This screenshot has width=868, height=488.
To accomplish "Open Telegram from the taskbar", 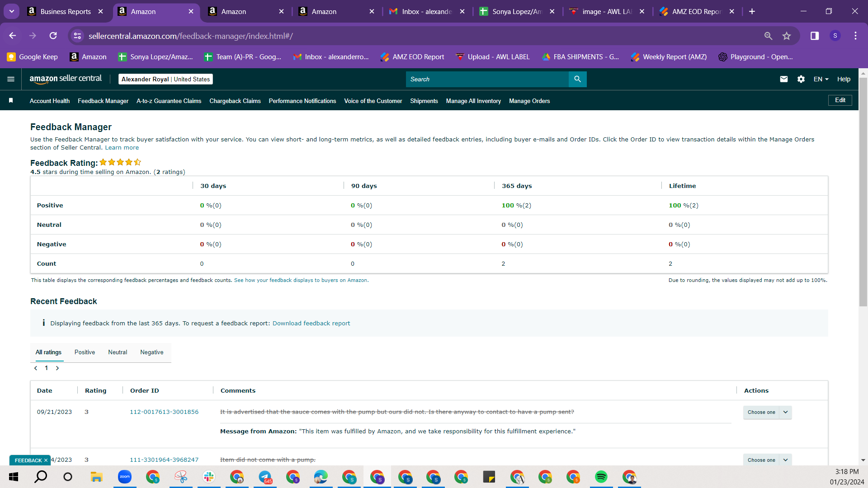I will pyautogui.click(x=265, y=477).
